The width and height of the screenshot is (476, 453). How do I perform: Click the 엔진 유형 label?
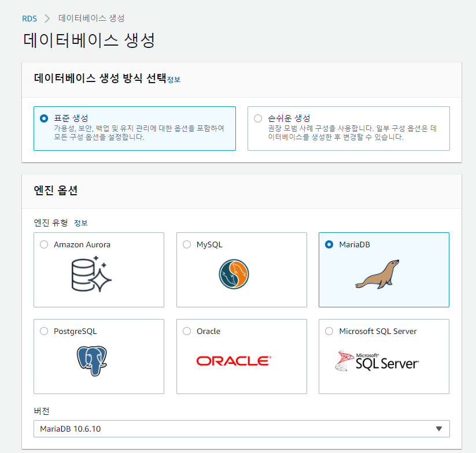click(51, 223)
